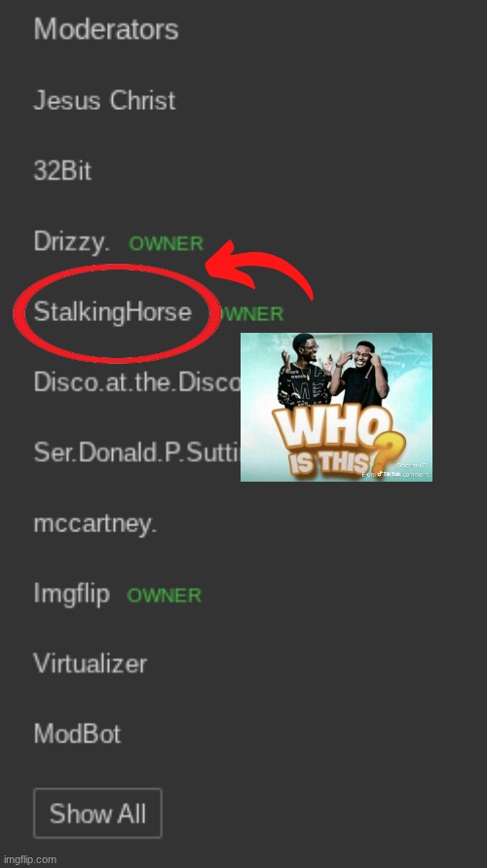Open the 32Bit moderator profile
The width and height of the screenshot is (487, 868).
[x=62, y=171]
